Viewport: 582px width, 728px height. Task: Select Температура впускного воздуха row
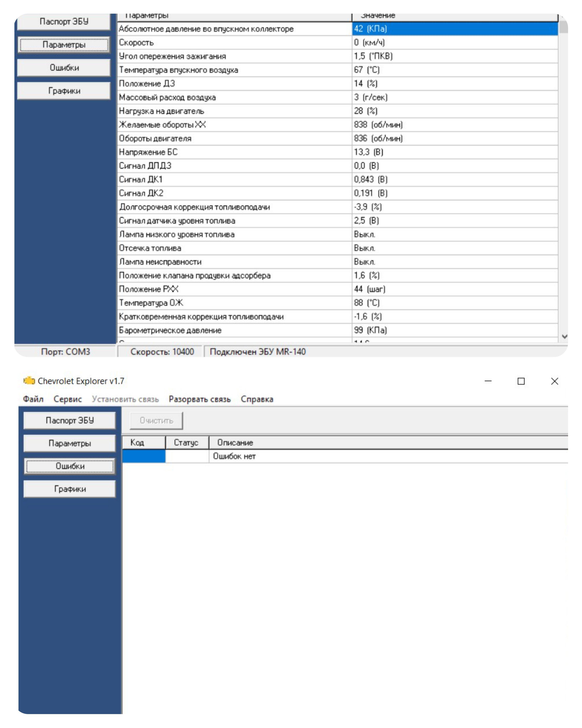(x=337, y=70)
